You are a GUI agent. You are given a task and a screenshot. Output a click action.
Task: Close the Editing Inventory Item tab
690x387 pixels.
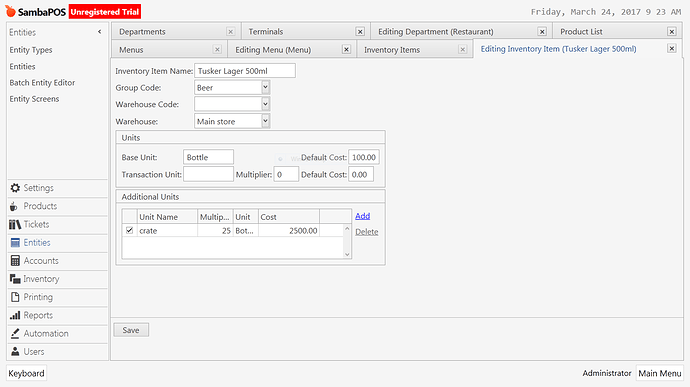coord(672,48)
